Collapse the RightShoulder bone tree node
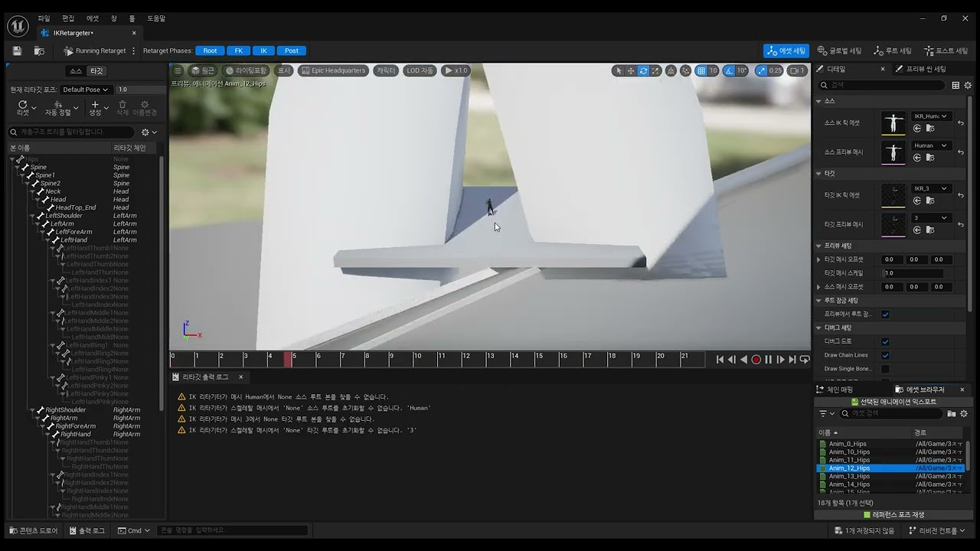The image size is (980, 551). click(x=33, y=410)
